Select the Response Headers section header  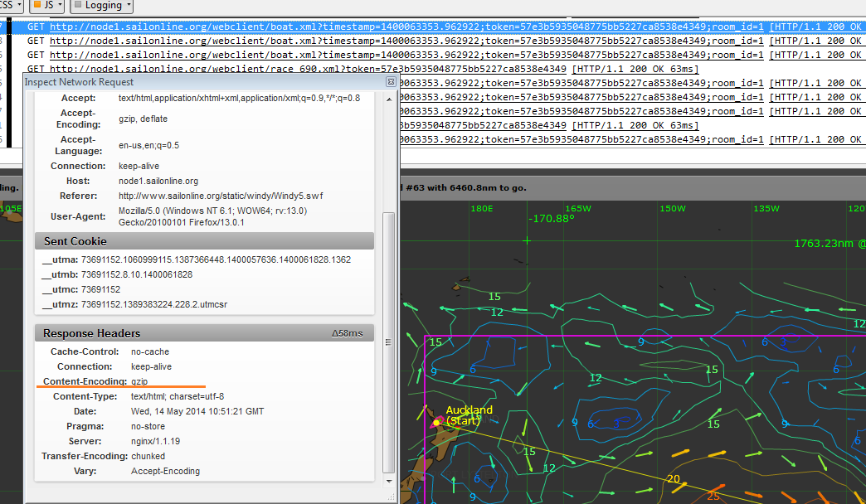tap(204, 333)
